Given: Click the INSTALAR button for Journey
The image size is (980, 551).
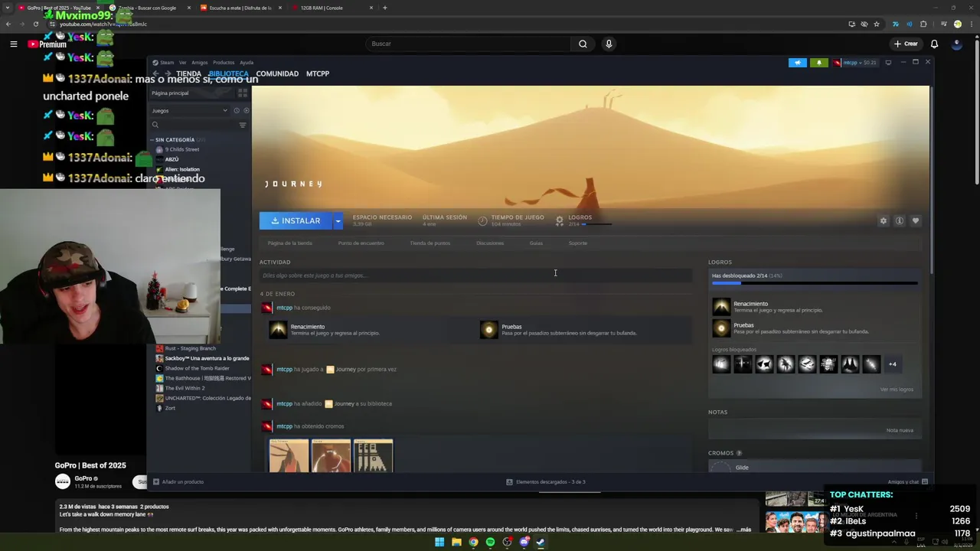Looking at the screenshot, I should [x=296, y=220].
